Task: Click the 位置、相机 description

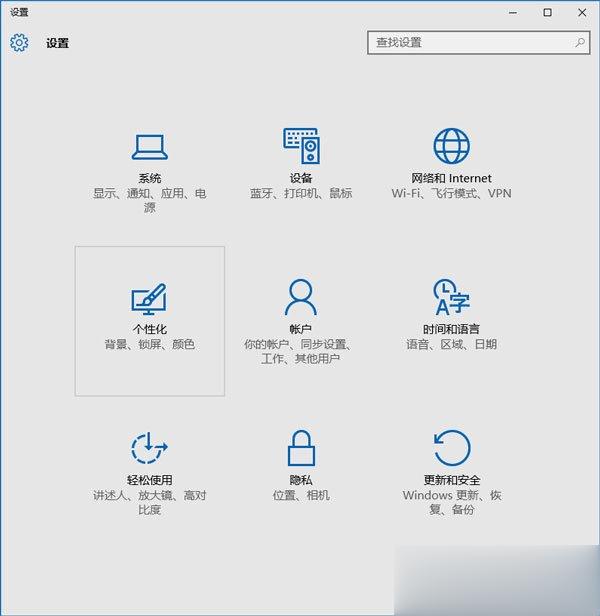Action: click(301, 495)
